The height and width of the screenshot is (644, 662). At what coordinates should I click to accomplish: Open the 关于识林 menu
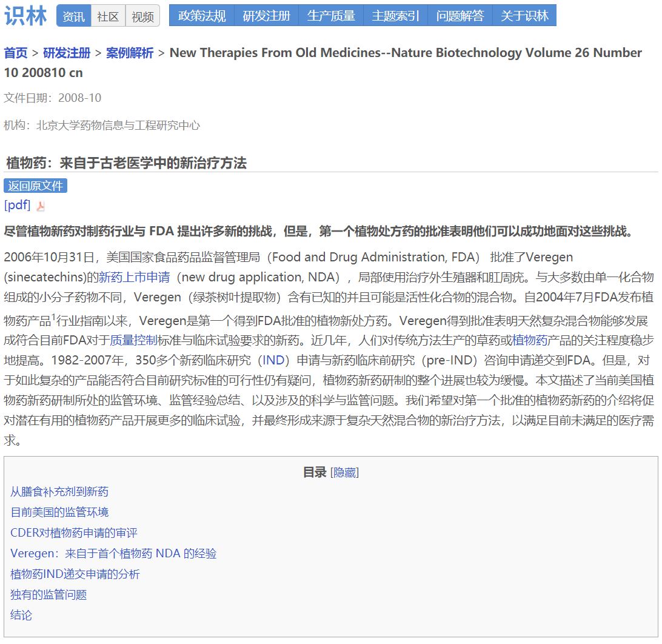pyautogui.click(x=525, y=16)
